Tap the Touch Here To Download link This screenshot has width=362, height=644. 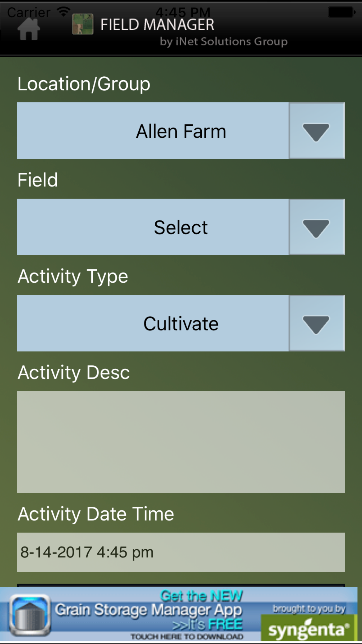(187, 636)
